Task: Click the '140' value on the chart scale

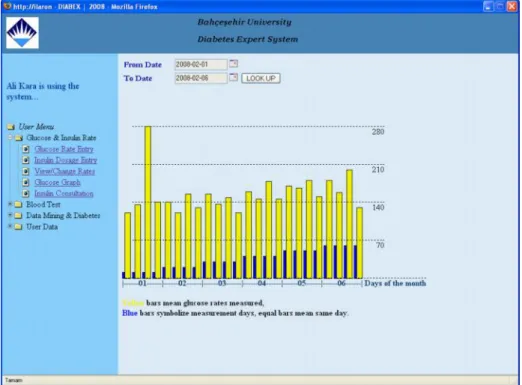Action: click(x=378, y=207)
